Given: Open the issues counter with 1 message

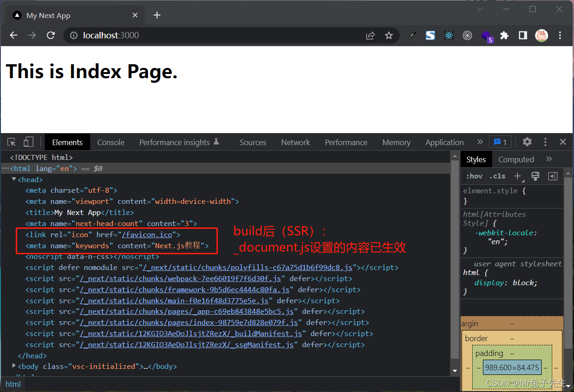Looking at the screenshot, I should coord(500,142).
